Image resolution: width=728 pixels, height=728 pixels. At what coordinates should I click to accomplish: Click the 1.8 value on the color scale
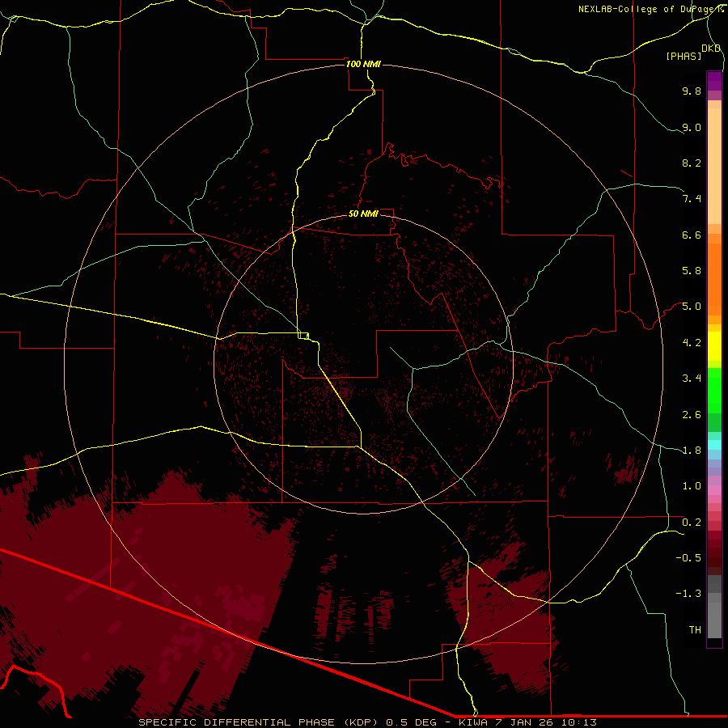tap(692, 451)
